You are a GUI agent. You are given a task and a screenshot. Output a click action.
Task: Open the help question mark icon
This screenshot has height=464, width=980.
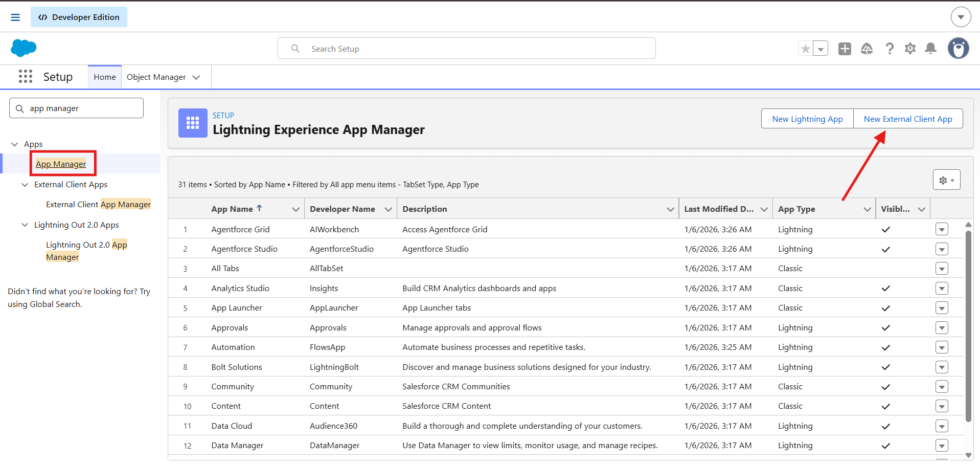(x=890, y=49)
